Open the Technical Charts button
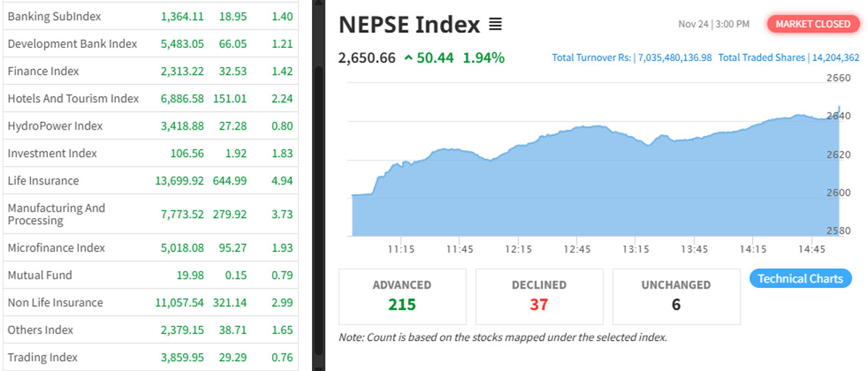The image size is (868, 371). (x=800, y=278)
